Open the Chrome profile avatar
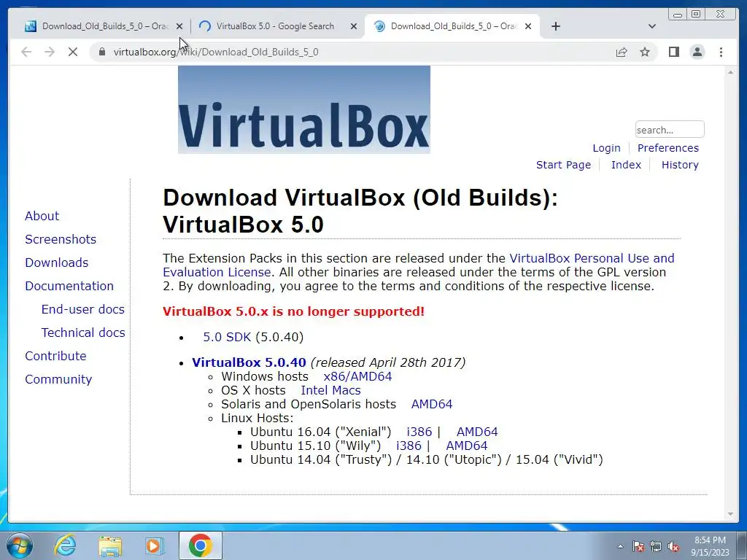Viewport: 747px width, 560px height. (x=697, y=52)
